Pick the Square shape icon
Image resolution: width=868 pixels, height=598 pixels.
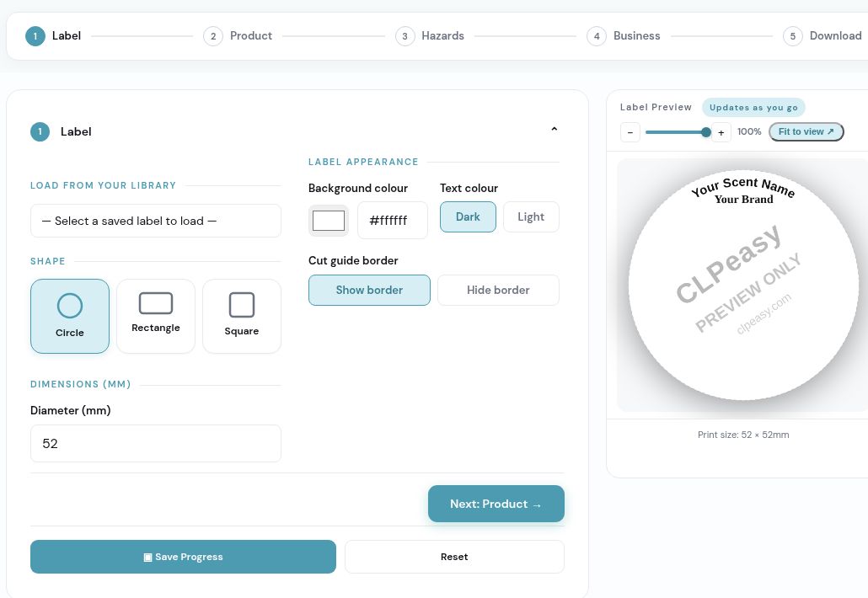242,305
